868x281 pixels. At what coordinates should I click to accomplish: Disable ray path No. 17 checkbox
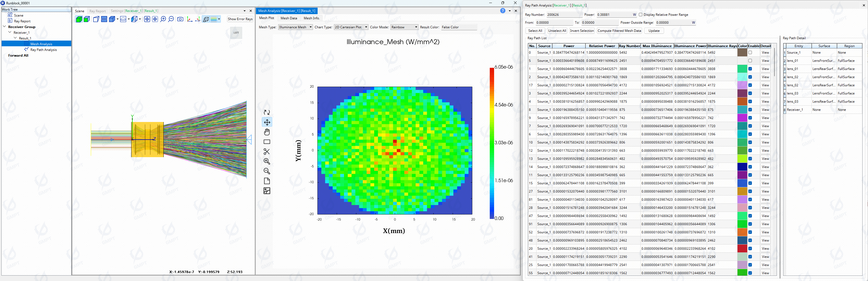tap(750, 85)
